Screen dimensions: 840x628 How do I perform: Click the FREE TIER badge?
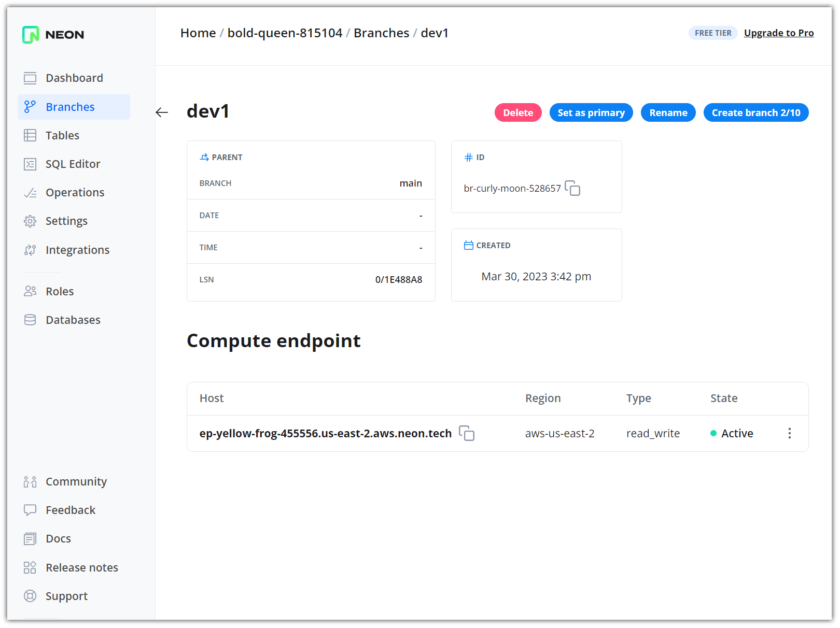(x=713, y=33)
